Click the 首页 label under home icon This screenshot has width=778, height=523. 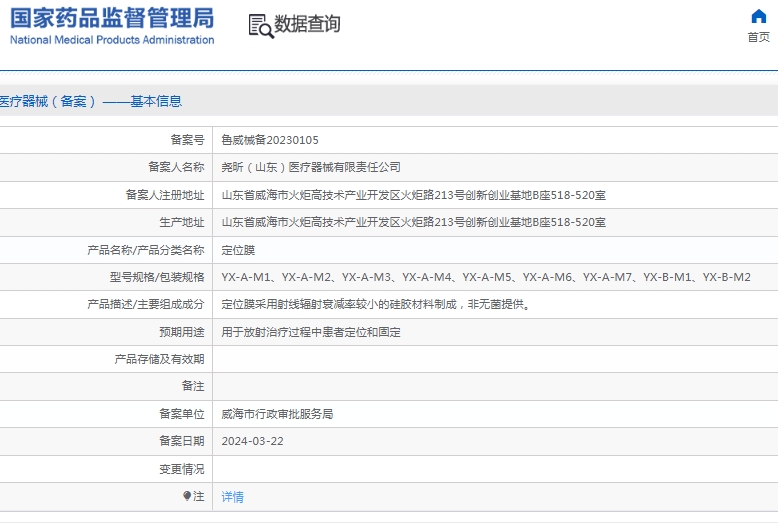[758, 37]
